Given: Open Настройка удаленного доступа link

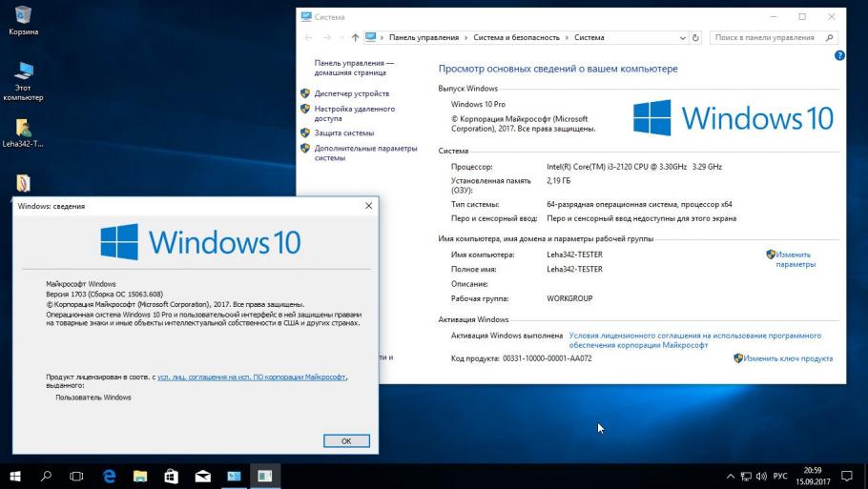Looking at the screenshot, I should pos(355,113).
